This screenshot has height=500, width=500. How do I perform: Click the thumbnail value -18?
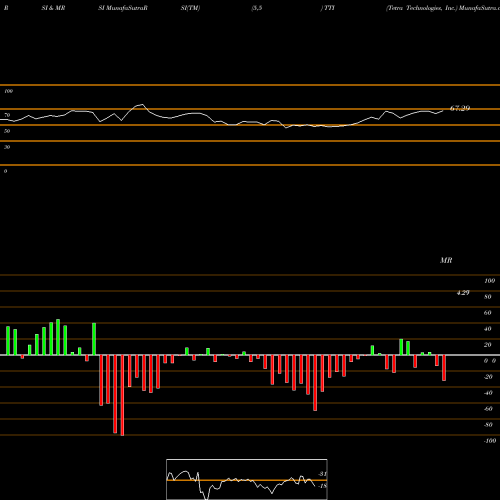click(323, 486)
